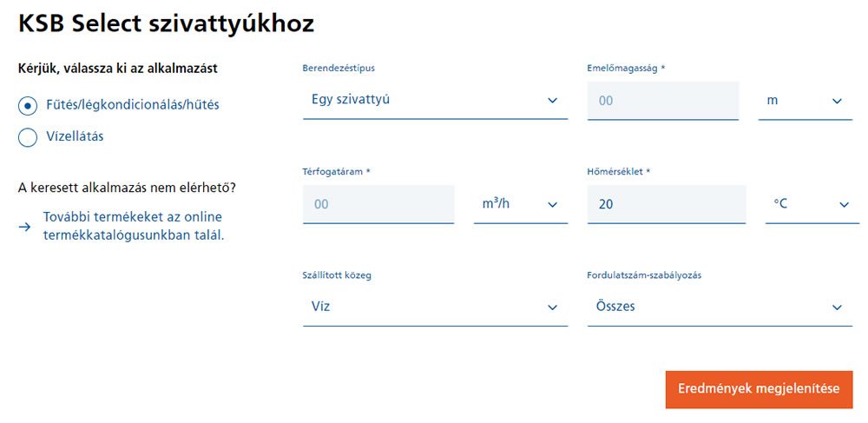Expand the Berendezéstípus dropdown chevron
Viewport: 868px width, 423px height.
553,101
